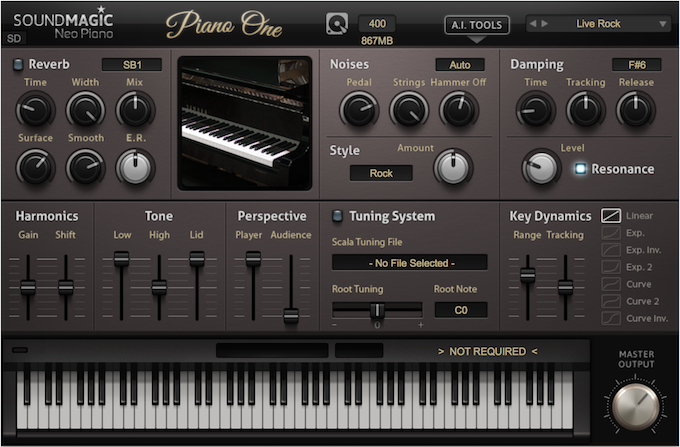Click the Damping Release knob
This screenshot has width=680, height=447.
(636, 110)
